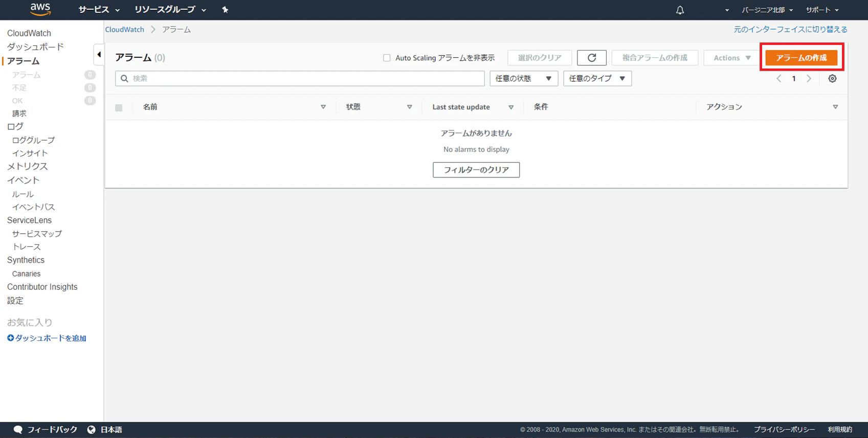Select the アラーム section in the sidebar
The width and height of the screenshot is (868, 438).
[x=24, y=61]
